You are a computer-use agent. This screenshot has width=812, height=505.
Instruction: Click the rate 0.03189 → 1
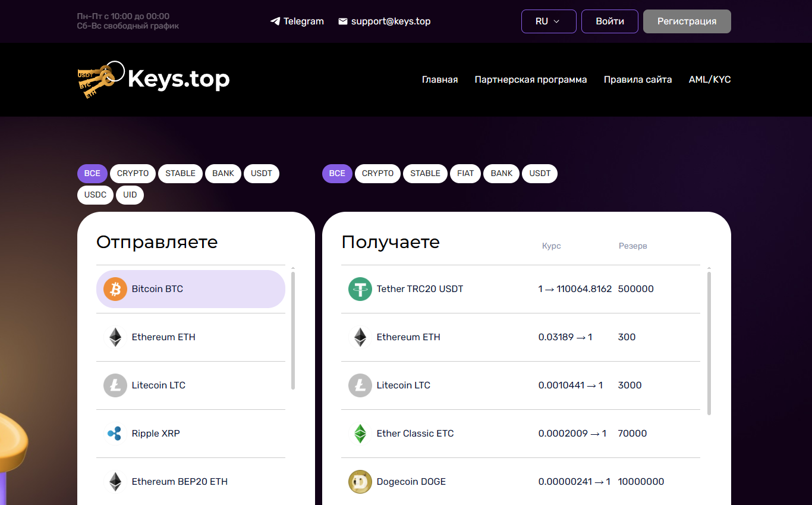(x=565, y=337)
